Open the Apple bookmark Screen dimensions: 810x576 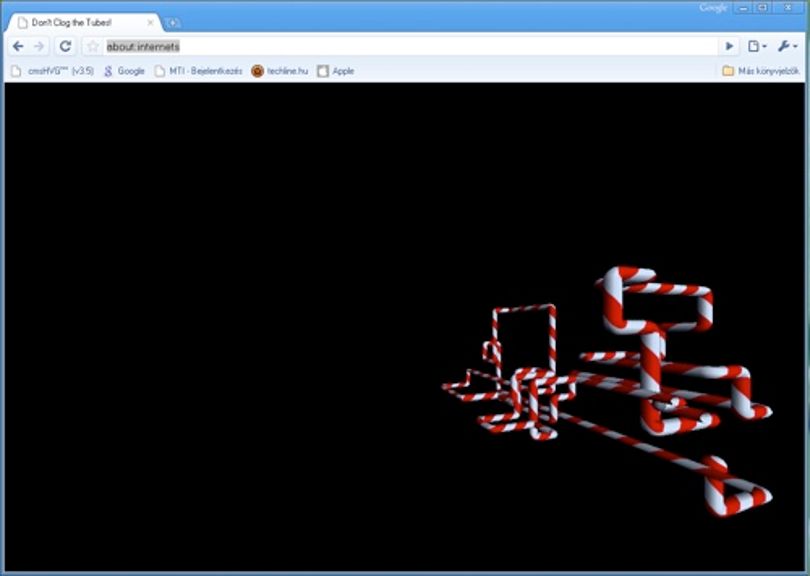[336, 71]
